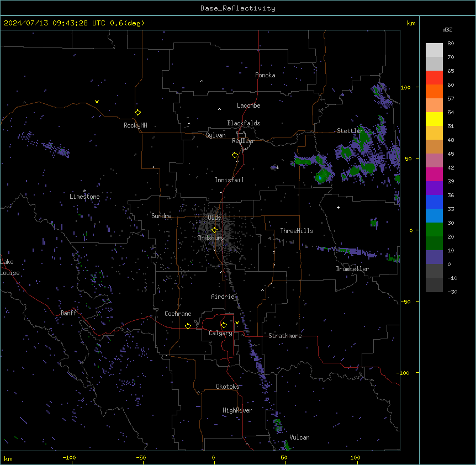The image size is (476, 465).
Task: Click the yellow V marker east of Calgary
Action: click(237, 323)
